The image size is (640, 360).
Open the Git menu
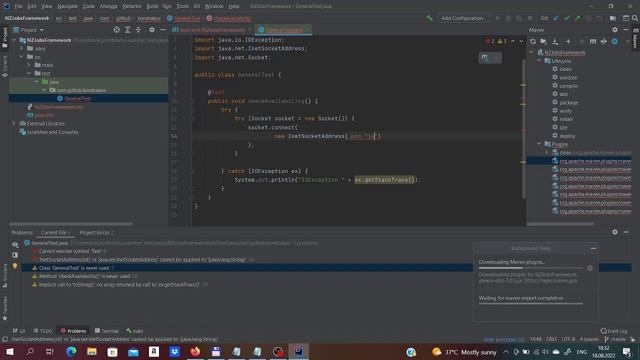pyautogui.click(x=197, y=6)
